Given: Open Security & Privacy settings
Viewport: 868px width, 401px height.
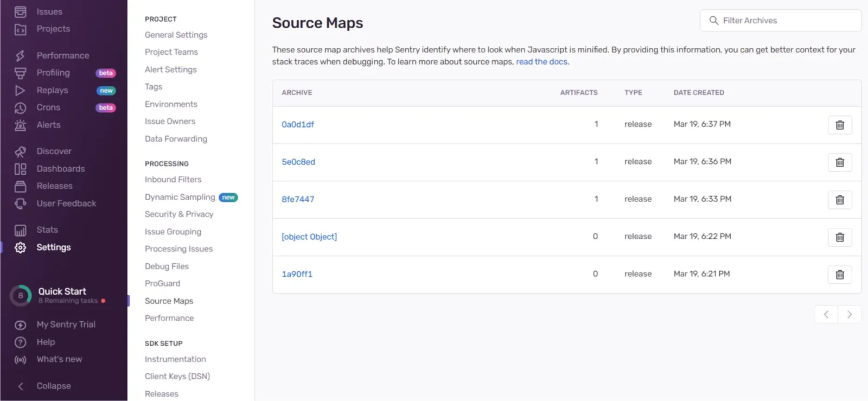Looking at the screenshot, I should [179, 214].
